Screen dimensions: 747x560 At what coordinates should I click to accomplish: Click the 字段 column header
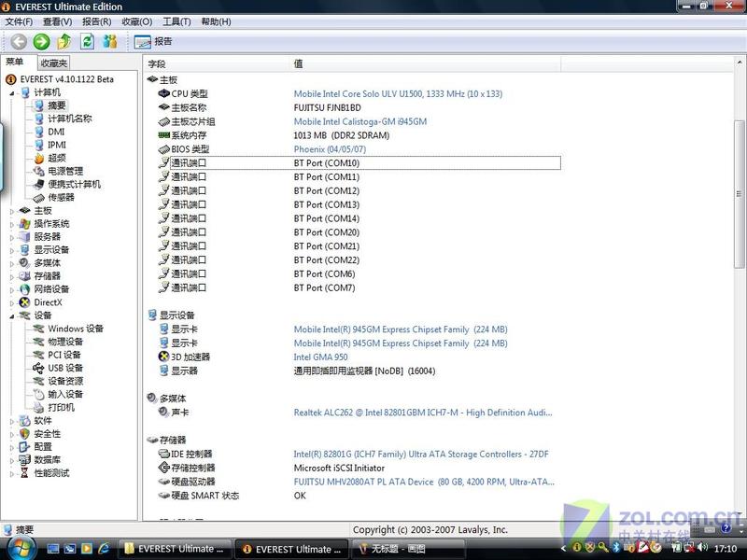point(216,63)
